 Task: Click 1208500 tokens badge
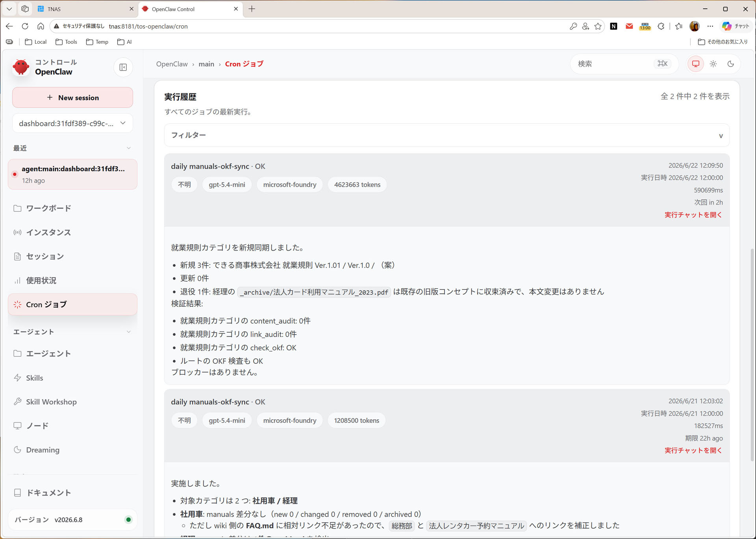click(x=356, y=420)
